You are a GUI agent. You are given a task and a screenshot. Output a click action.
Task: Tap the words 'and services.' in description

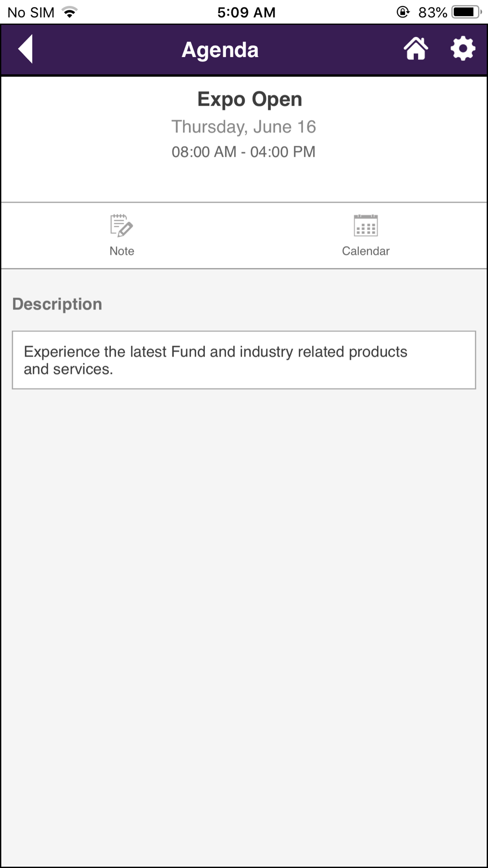68,370
